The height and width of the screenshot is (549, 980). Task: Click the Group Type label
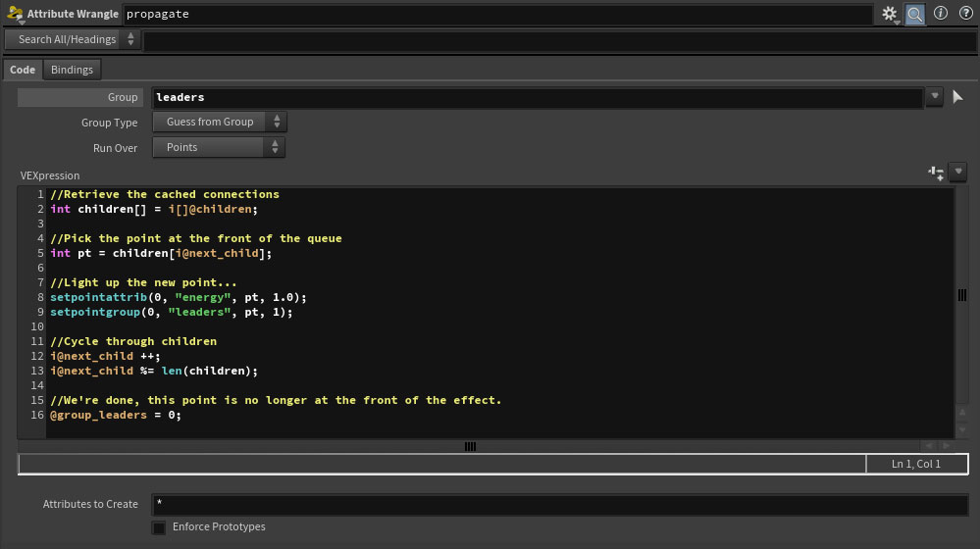point(109,123)
